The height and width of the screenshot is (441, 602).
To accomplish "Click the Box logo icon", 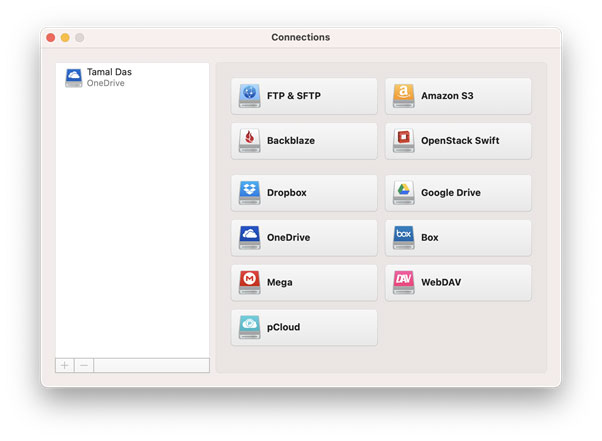I will (x=403, y=238).
